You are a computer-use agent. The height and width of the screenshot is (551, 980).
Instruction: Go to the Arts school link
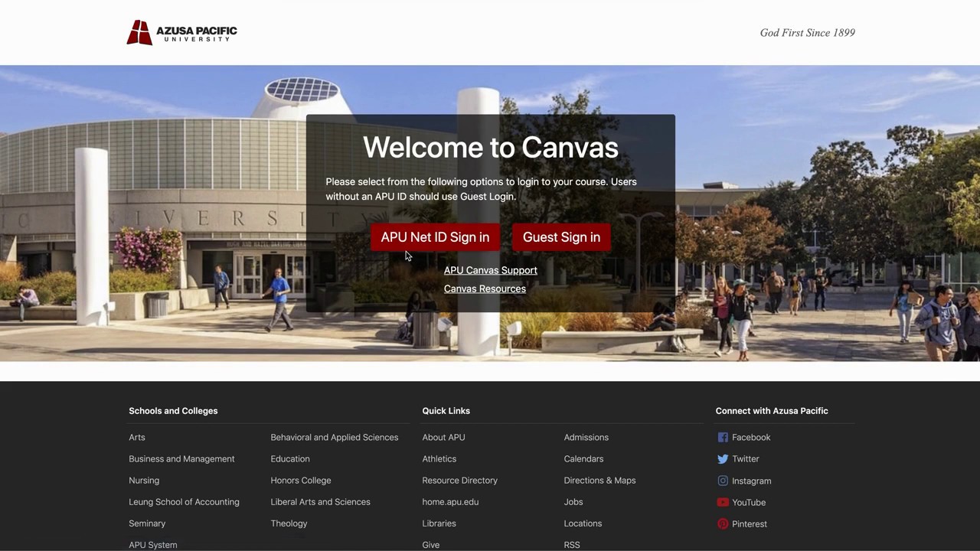[137, 437]
